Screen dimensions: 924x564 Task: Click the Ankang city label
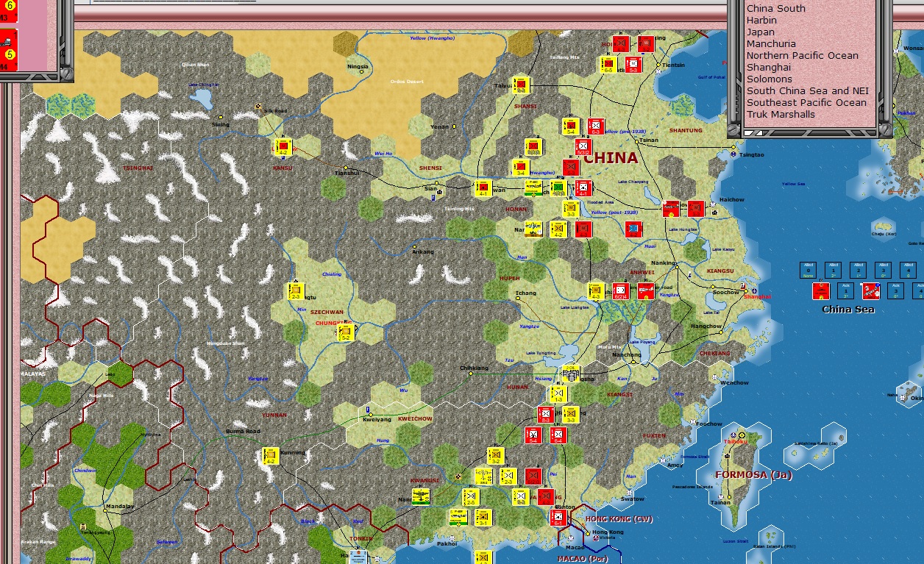[423, 251]
